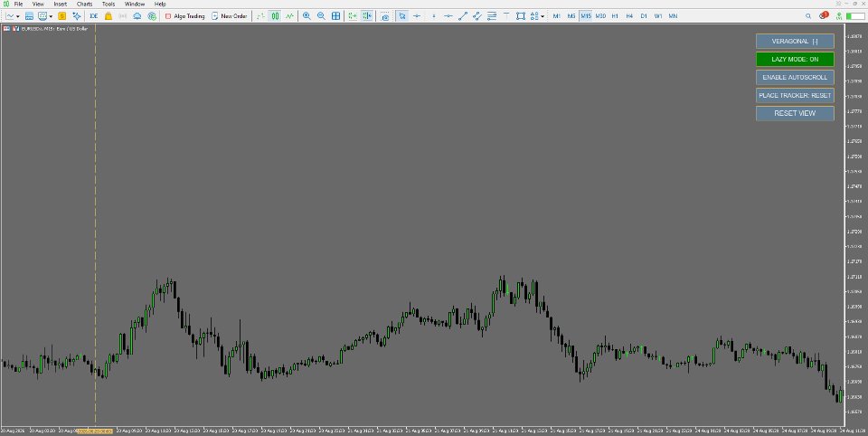Select the D1 timeframe
This screenshot has height=436, width=868.
[644, 16]
